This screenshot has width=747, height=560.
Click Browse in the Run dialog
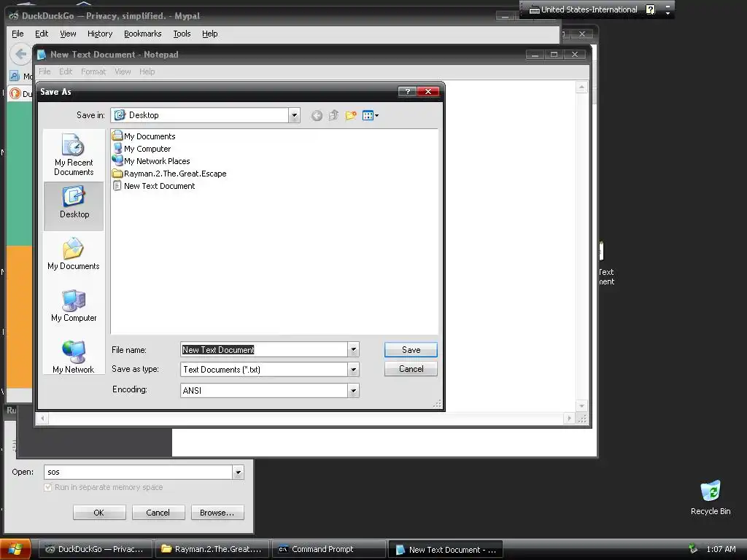coord(217,513)
